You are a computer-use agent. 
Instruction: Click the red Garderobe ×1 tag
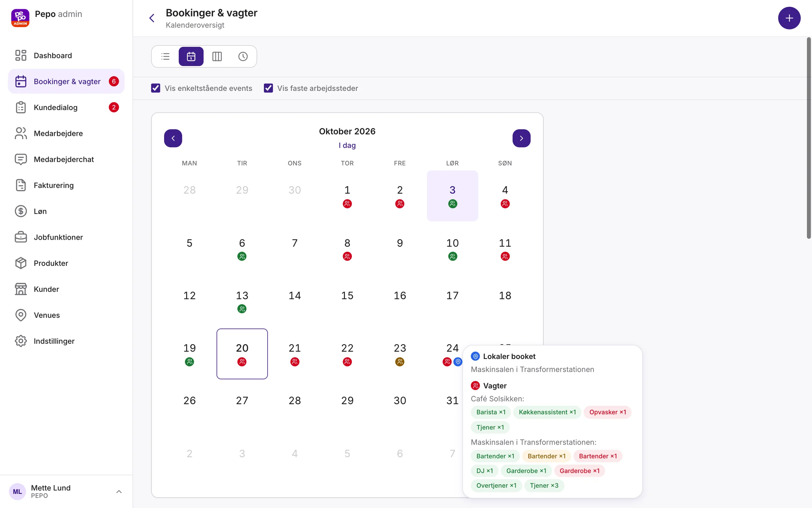580,471
